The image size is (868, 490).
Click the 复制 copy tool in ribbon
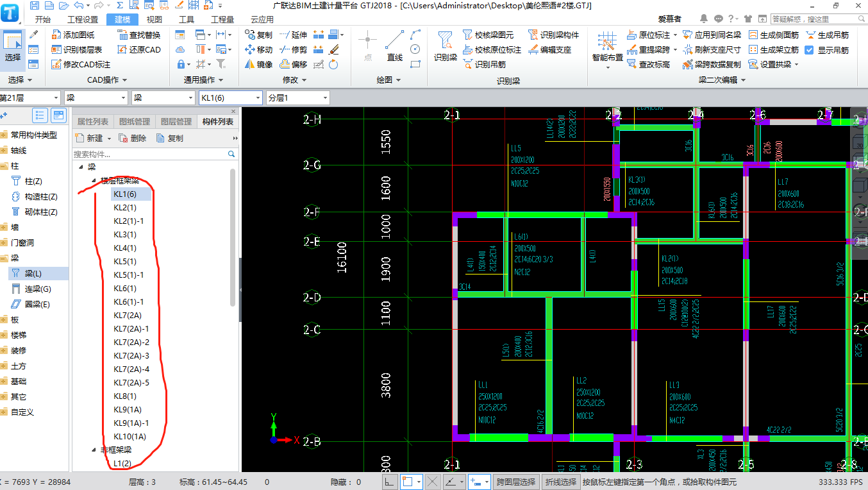[x=258, y=35]
